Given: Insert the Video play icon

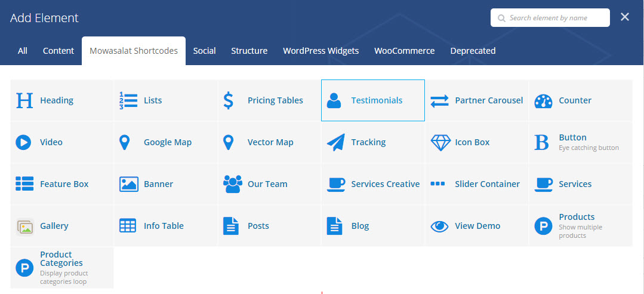Looking at the screenshot, I should [x=23, y=143].
